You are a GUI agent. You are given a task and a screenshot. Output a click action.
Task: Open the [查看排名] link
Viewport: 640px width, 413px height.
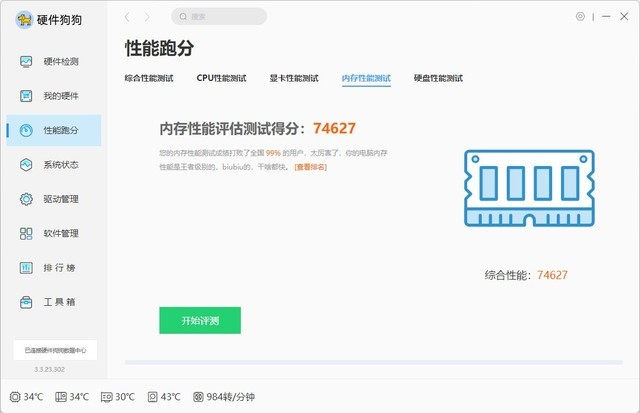310,167
